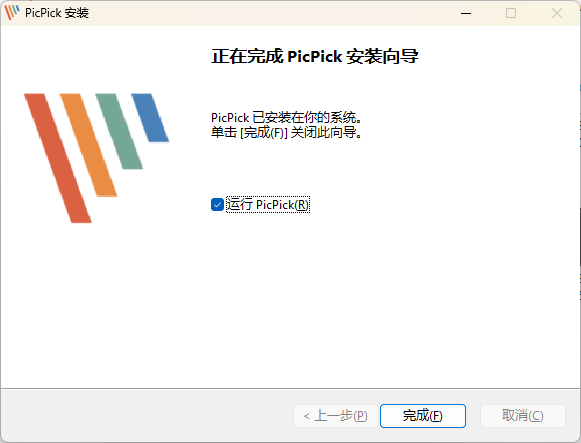581x443 pixels.
Task: Click the maximize window square icon
Action: tap(511, 13)
